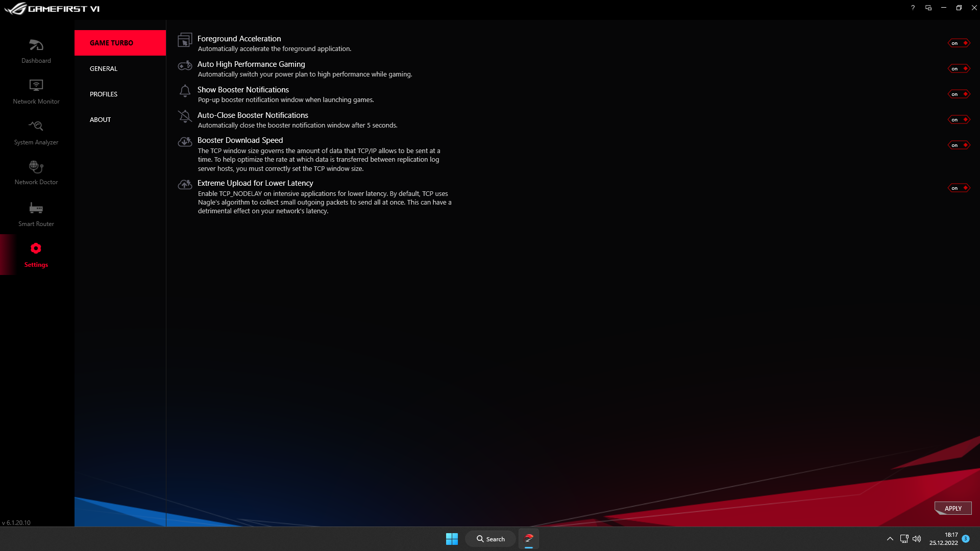Viewport: 980px width, 551px height.
Task: Open the Dashboard panel
Action: point(36,49)
